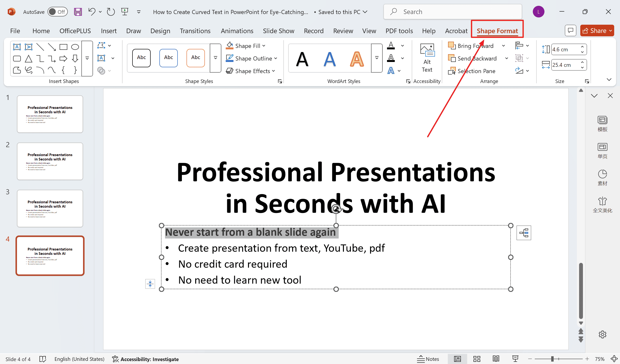620x364 pixels.
Task: Open the File menu
Action: click(15, 31)
